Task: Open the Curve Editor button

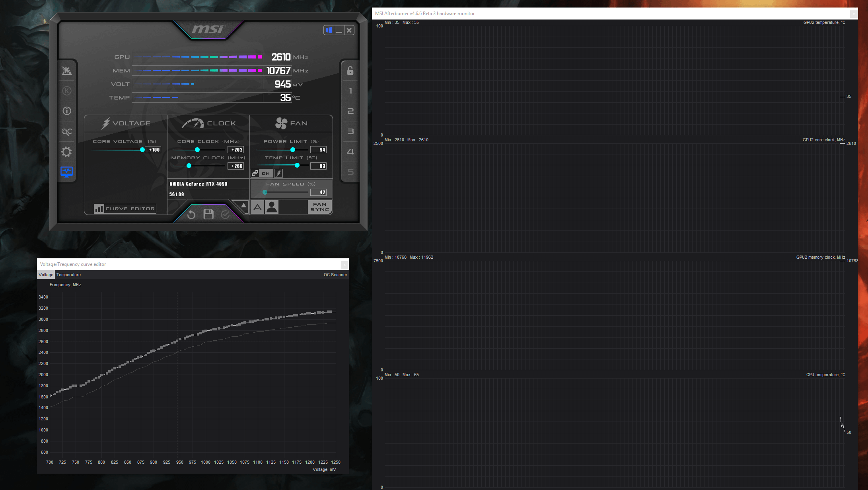Action: pyautogui.click(x=125, y=209)
